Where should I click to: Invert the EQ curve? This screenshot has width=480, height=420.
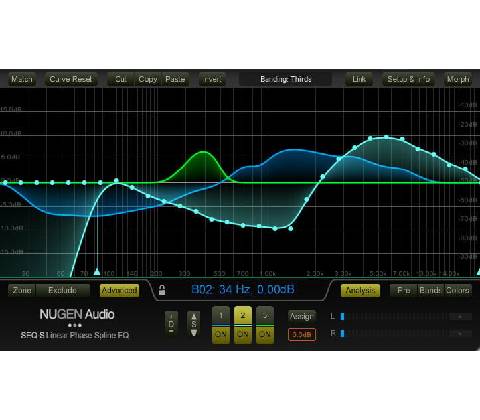(212, 79)
